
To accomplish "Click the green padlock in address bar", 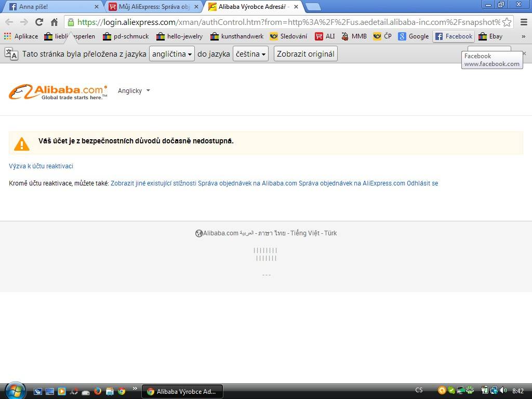I will (71, 22).
